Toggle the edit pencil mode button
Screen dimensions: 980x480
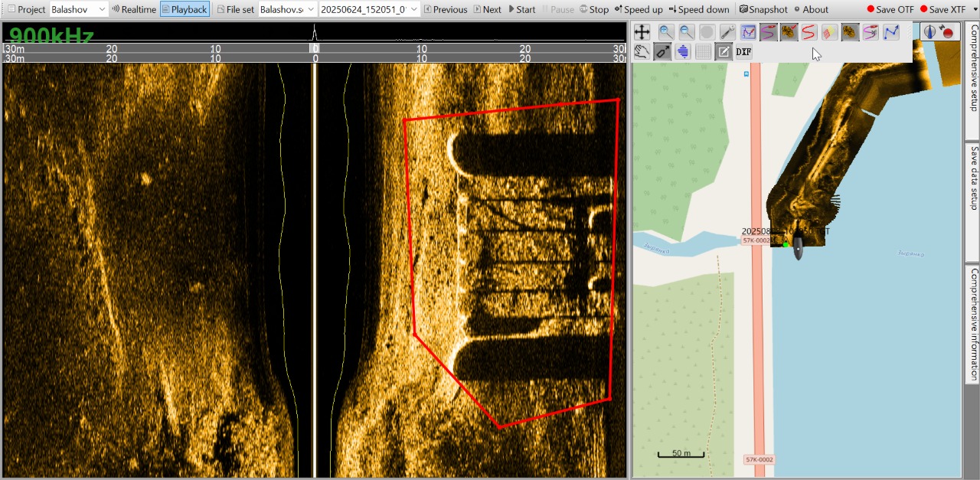(x=724, y=52)
